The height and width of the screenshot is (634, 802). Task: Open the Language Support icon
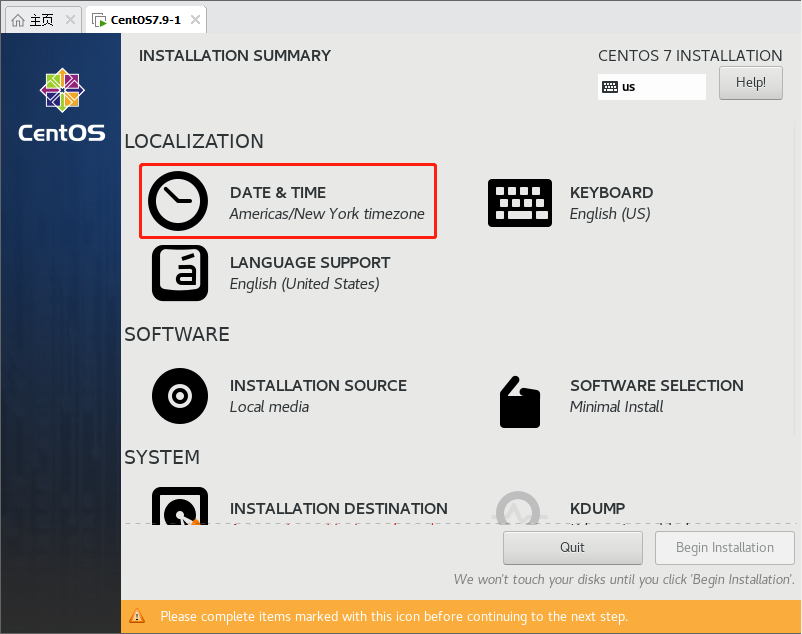(x=180, y=273)
